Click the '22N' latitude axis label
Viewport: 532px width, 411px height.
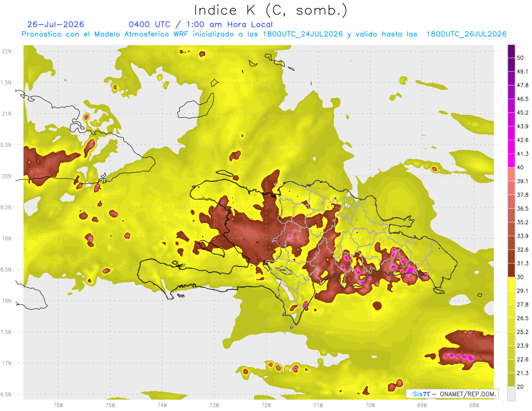tap(7, 51)
